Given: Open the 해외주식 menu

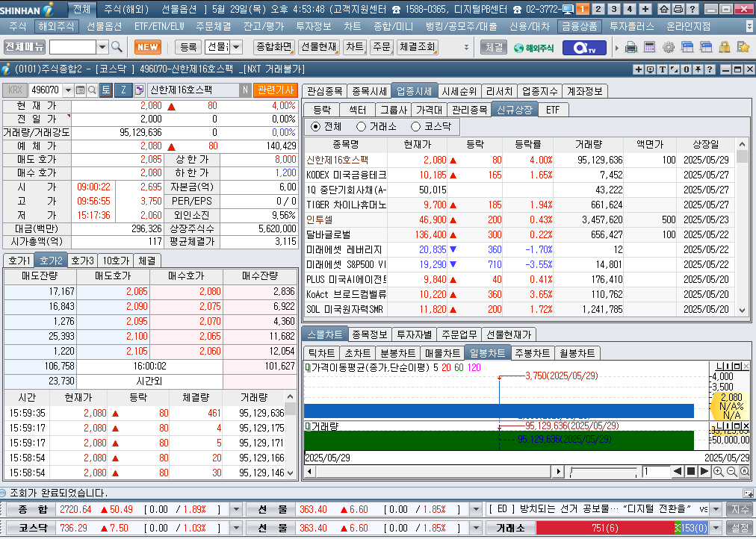Looking at the screenshot, I should [x=57, y=26].
